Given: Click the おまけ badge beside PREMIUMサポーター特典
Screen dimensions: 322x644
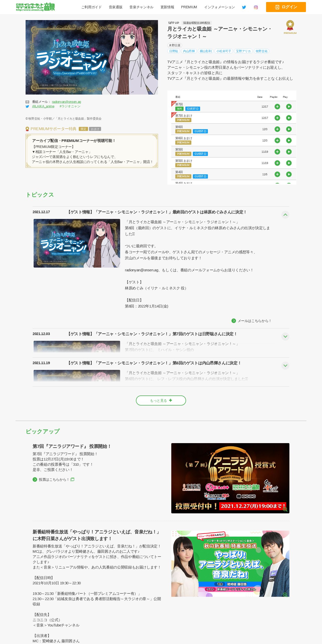Looking at the screenshot, I should point(95,129).
